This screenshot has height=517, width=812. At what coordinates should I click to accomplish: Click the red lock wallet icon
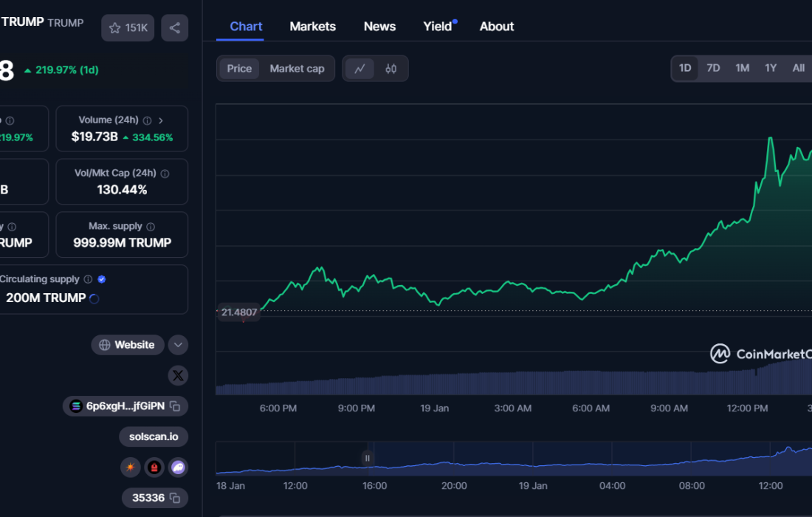point(154,467)
